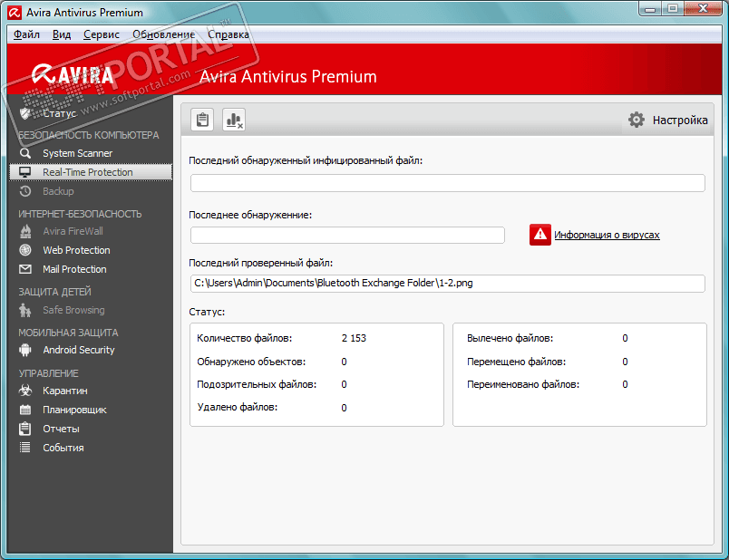Open the Сервис menu
The height and width of the screenshot is (560, 729).
pos(102,34)
